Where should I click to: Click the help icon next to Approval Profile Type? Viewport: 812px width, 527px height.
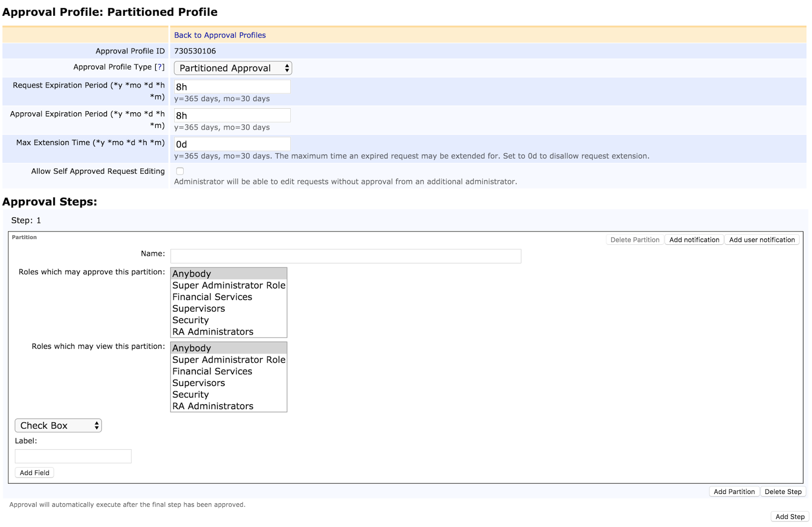pyautogui.click(x=161, y=67)
